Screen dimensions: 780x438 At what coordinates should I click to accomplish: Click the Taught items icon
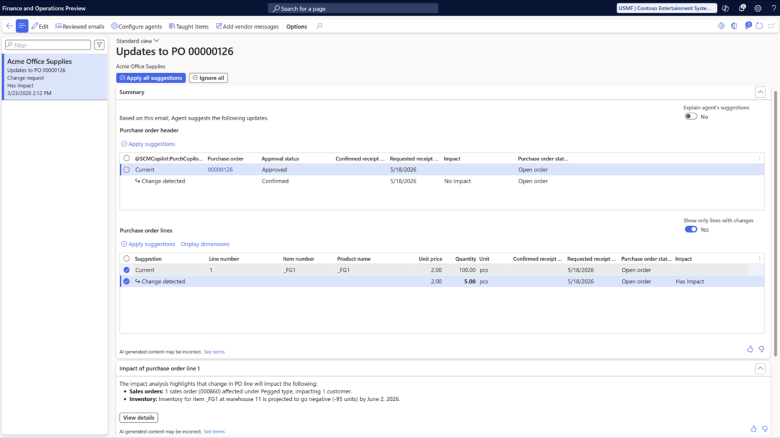[172, 26]
